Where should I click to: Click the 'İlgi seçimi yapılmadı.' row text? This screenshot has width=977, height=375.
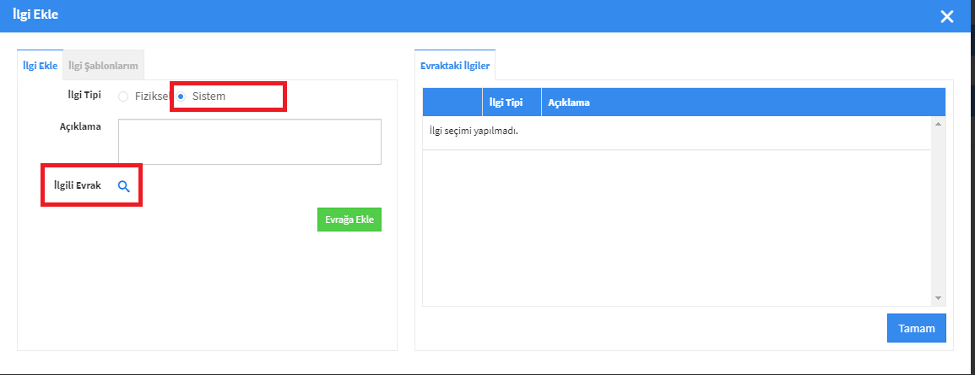(x=474, y=131)
